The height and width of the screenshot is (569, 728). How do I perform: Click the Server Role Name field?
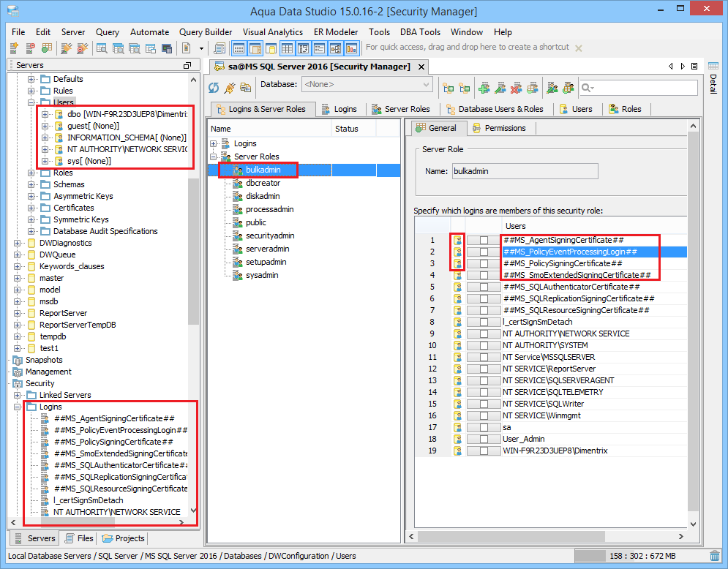(x=525, y=171)
